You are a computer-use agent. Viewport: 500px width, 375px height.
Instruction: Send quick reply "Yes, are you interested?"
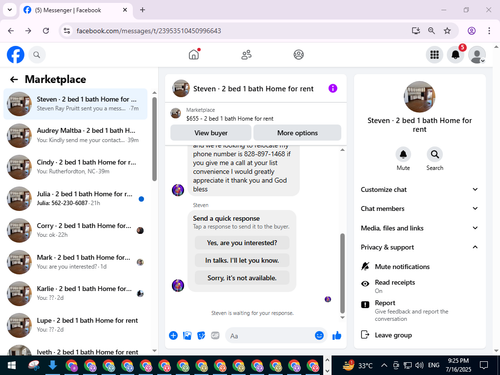[242, 243]
